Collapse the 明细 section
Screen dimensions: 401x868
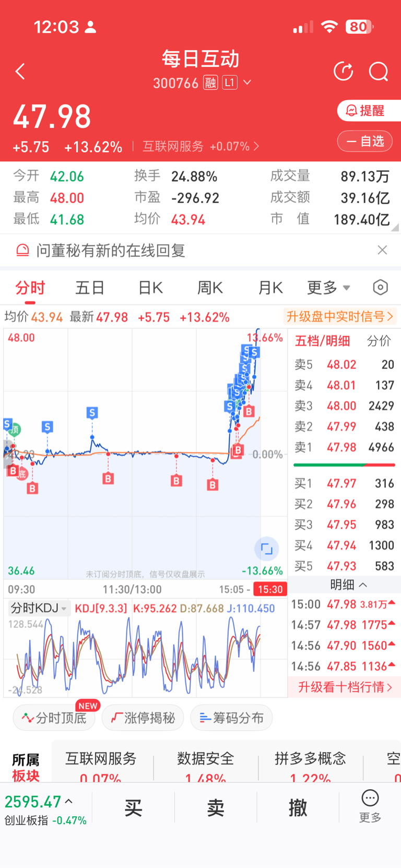348,585
